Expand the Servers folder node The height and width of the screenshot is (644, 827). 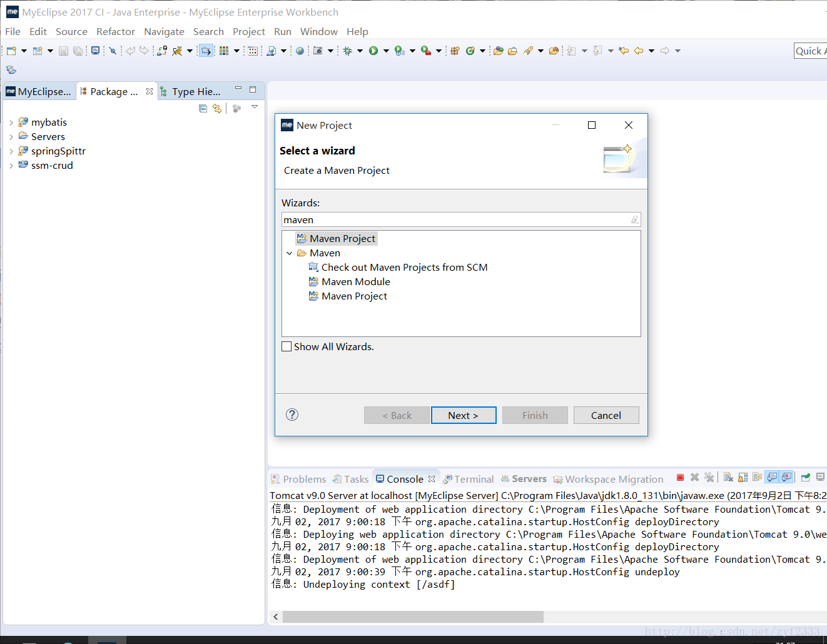click(11, 137)
